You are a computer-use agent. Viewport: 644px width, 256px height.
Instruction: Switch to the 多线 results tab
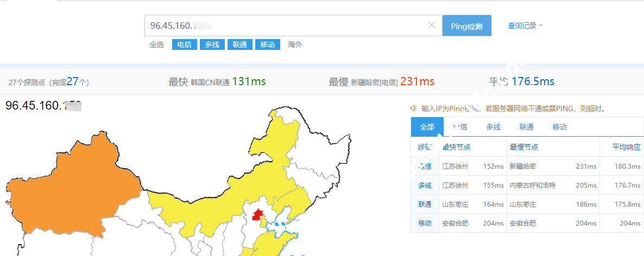pyautogui.click(x=493, y=127)
